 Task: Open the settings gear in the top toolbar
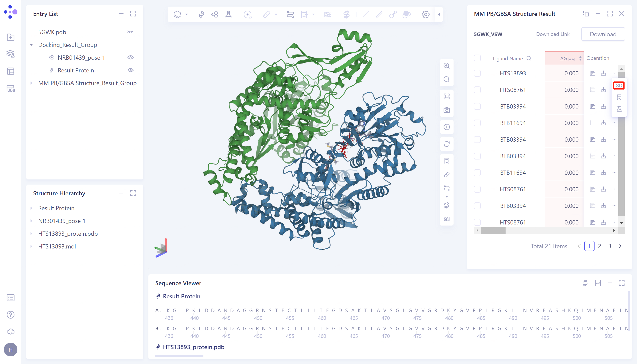pyautogui.click(x=426, y=14)
